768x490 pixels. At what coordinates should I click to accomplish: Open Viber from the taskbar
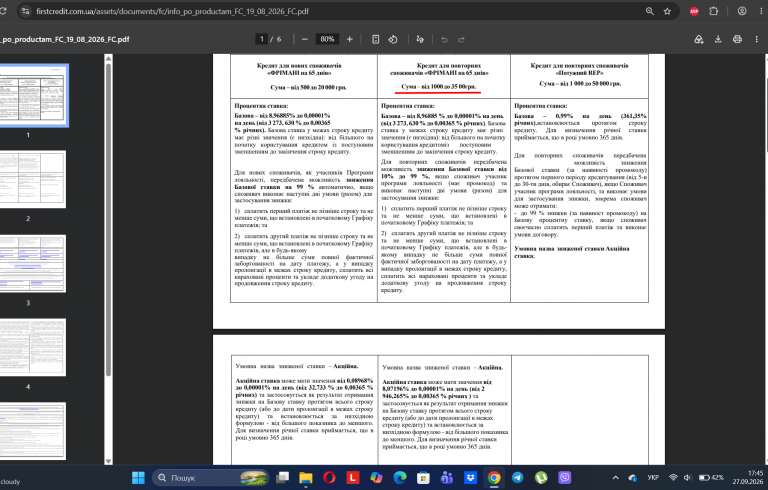click(565, 477)
